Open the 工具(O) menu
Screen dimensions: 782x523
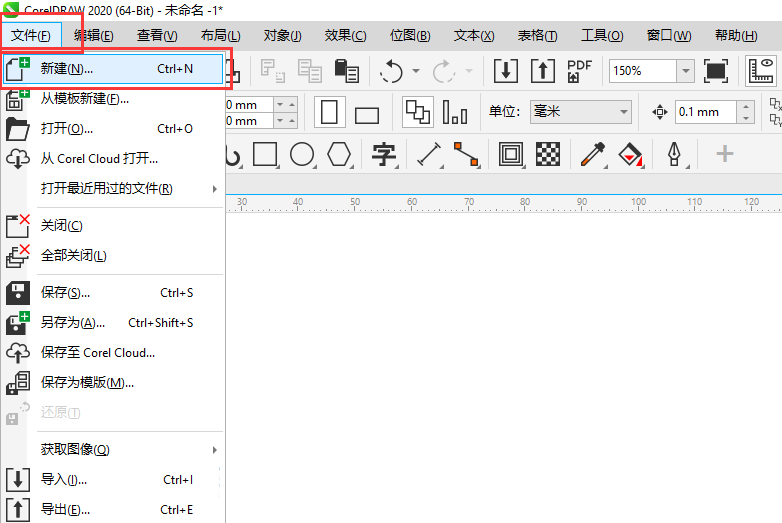coord(602,35)
